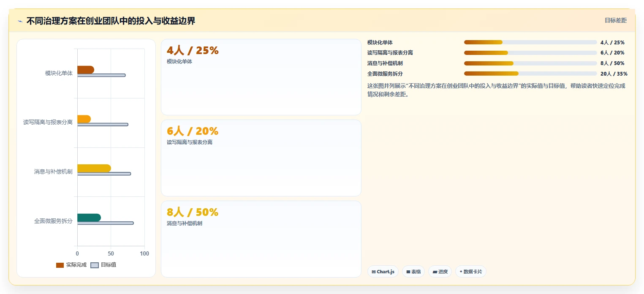The image size is (644, 294).
Task: Select the Chart.js chip
Action: coord(383,272)
